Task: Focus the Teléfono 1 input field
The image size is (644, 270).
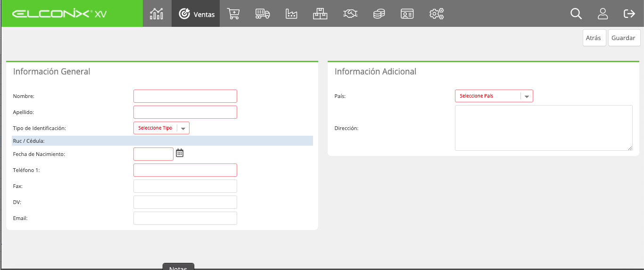Action: [185, 170]
